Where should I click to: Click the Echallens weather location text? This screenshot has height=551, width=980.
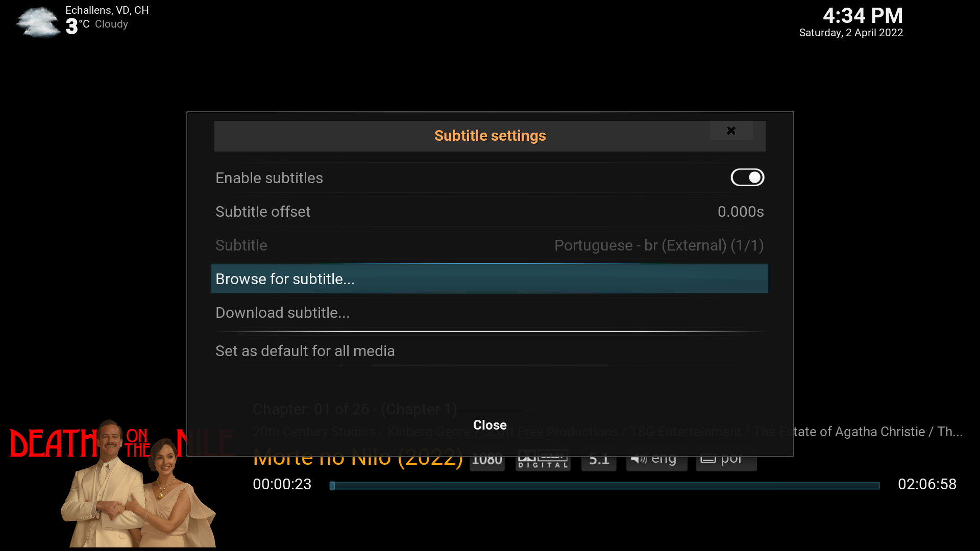tap(107, 10)
